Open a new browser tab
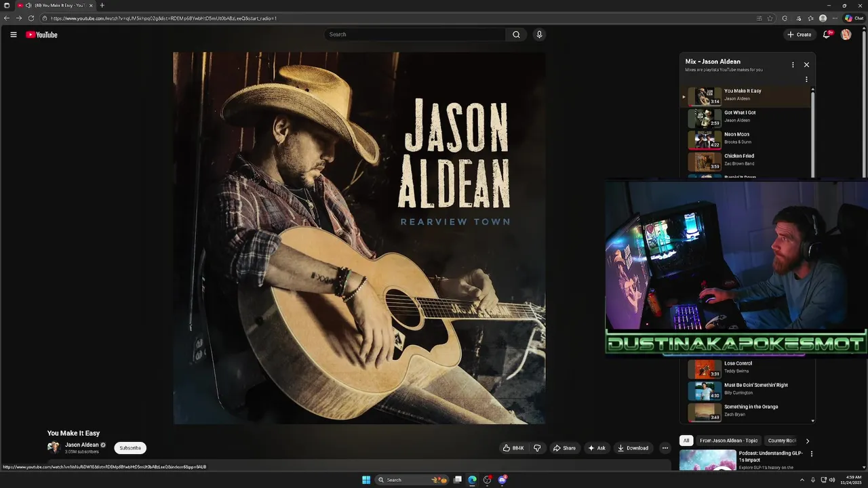The image size is (868, 488). pos(102,5)
